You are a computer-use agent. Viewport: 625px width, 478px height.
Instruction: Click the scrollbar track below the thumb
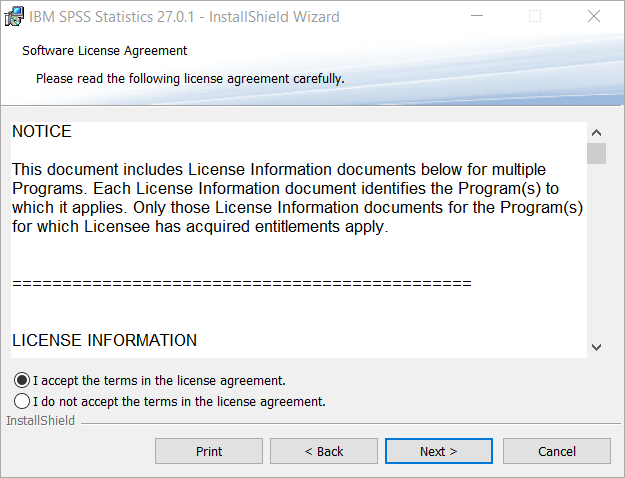pos(596,251)
